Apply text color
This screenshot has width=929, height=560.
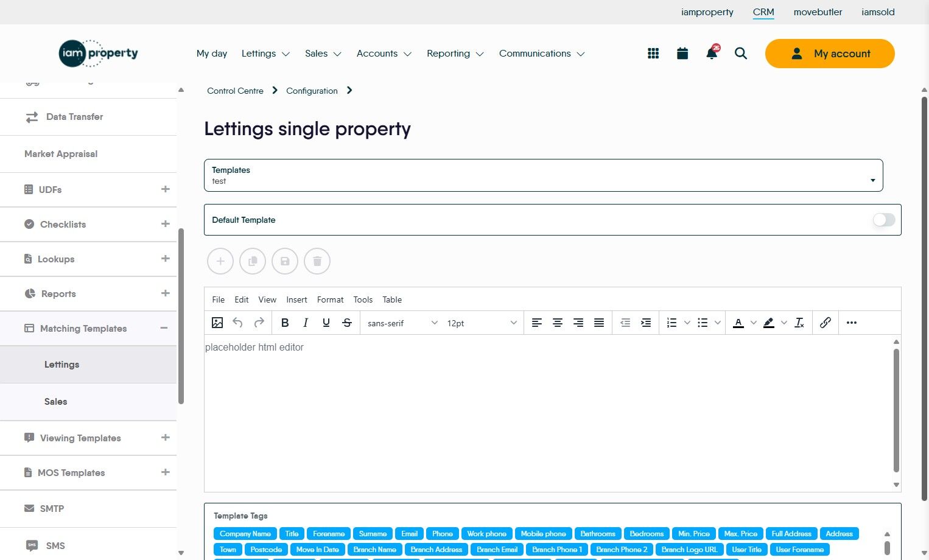tap(738, 323)
